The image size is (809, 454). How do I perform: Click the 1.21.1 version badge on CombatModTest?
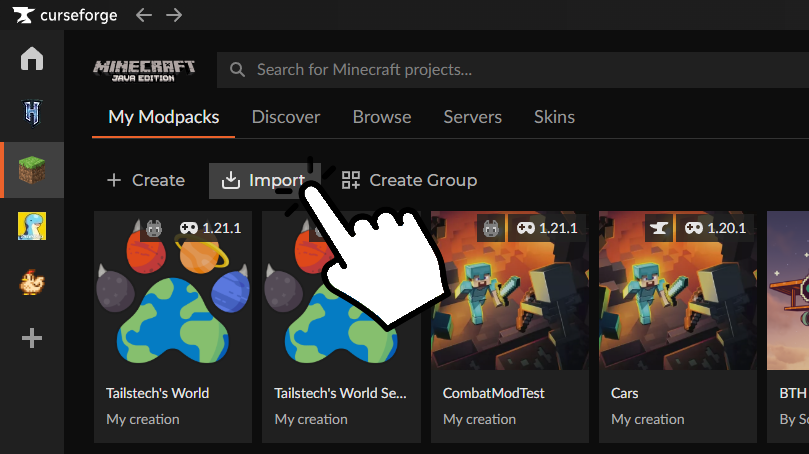547,228
